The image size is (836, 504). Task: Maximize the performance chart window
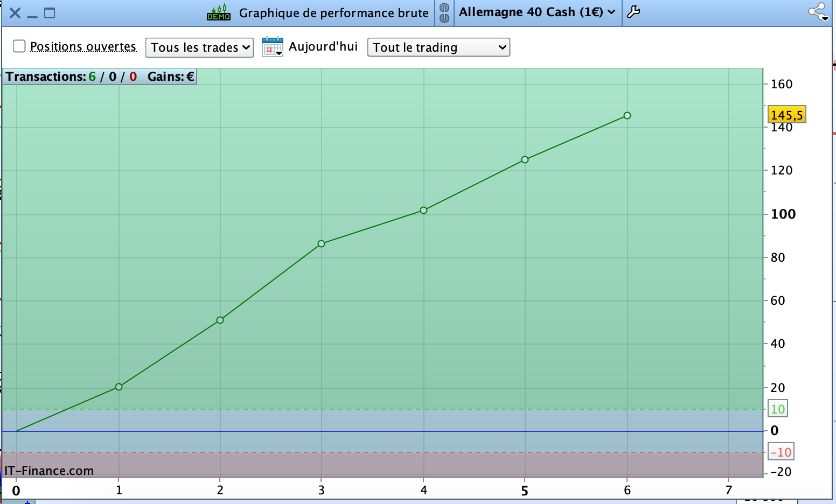coord(50,13)
